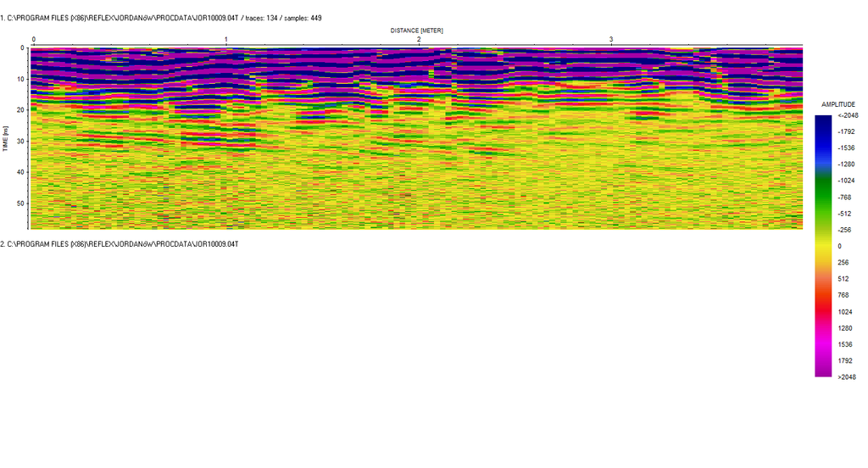Click the DISTANCE [METER] axis label

416,31
